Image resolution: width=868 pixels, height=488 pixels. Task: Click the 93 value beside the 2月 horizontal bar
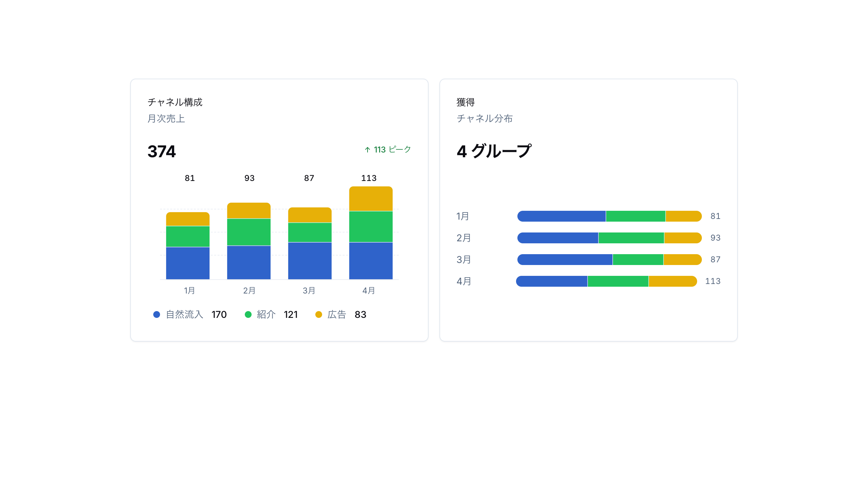(x=715, y=238)
